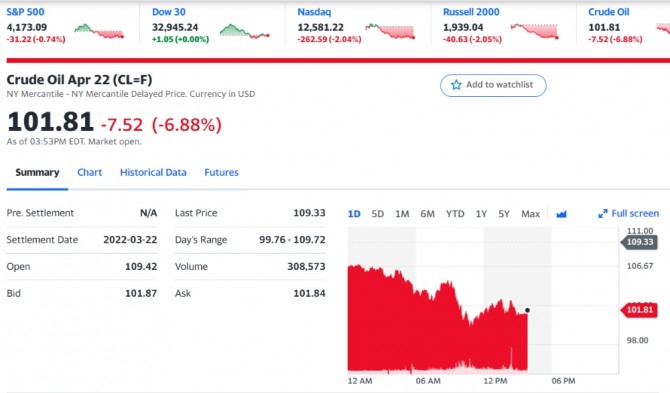
Task: Click the Dow 30 mini sparkline chart
Action: (x=245, y=31)
